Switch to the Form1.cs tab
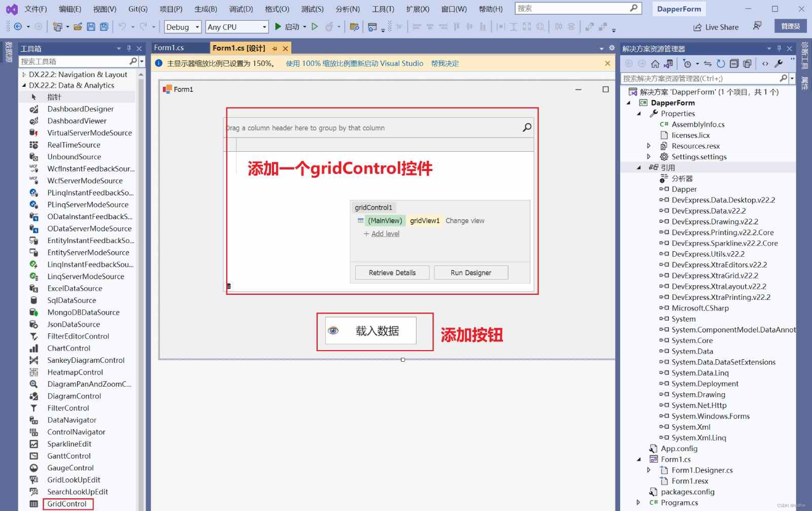Image resolution: width=812 pixels, height=511 pixels. click(169, 48)
